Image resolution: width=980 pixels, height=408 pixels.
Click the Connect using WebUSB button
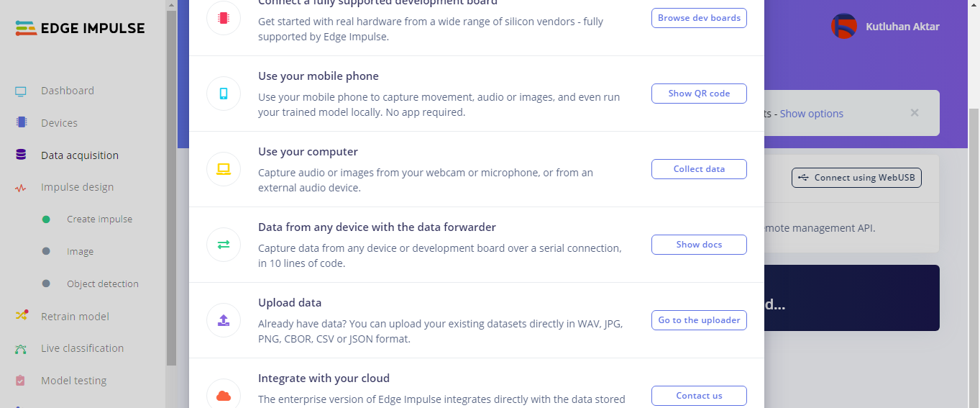click(856, 178)
